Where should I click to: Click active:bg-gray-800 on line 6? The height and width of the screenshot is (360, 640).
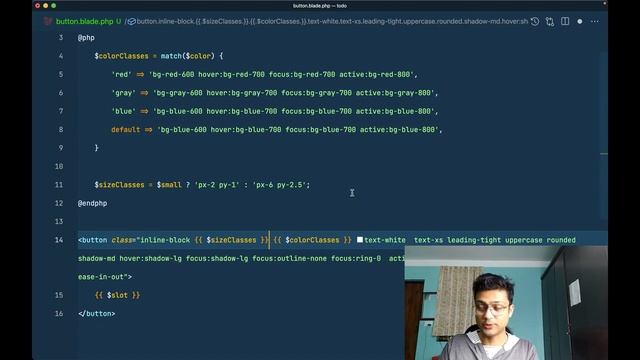(x=393, y=93)
